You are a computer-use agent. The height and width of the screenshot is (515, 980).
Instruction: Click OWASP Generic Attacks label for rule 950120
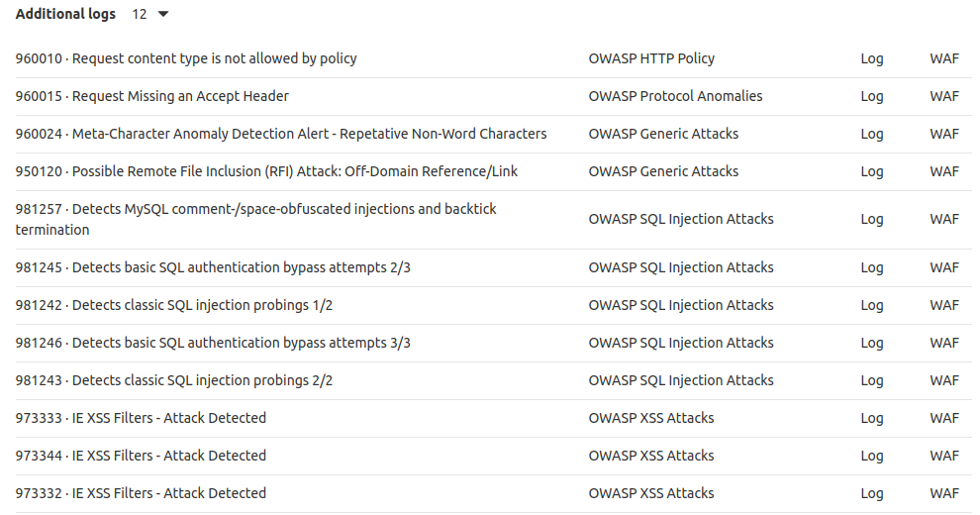click(x=663, y=171)
